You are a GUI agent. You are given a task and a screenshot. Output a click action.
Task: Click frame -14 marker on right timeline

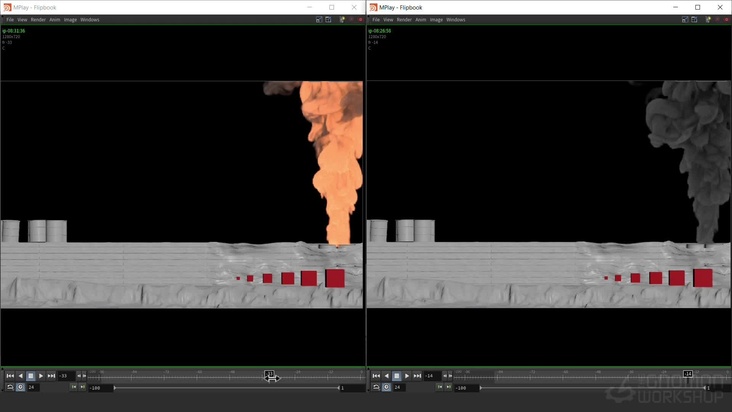click(688, 374)
